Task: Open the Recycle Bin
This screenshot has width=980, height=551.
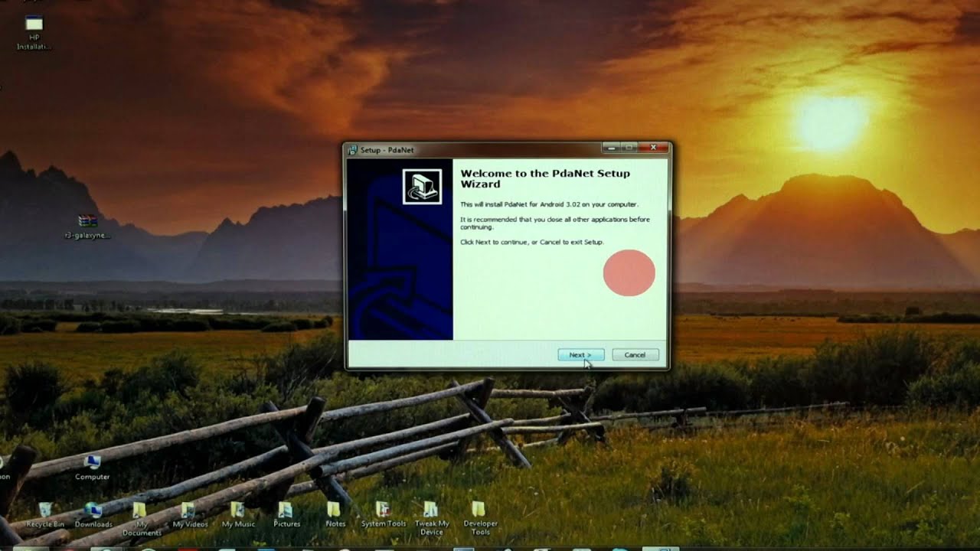Action: 45,515
